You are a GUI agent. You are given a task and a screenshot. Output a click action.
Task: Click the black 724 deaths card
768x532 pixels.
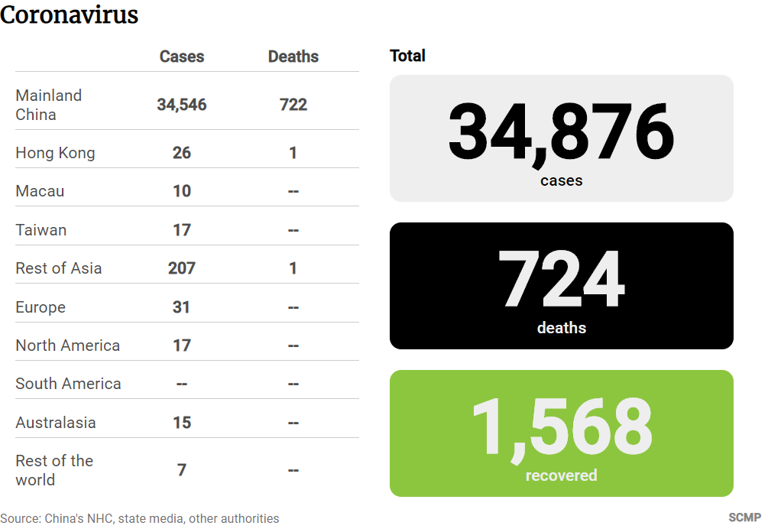562,286
